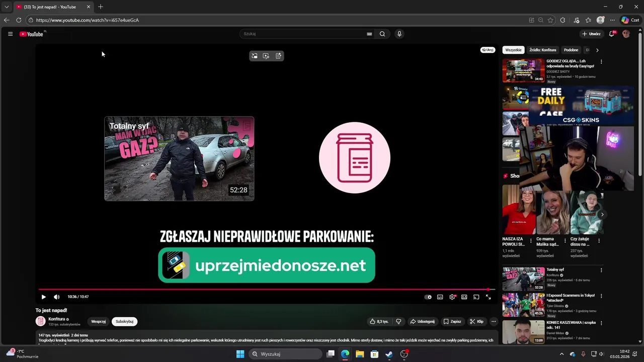Screen dimensions: 644x362
Task: Click Udostępnij share button
Action: click(422, 321)
